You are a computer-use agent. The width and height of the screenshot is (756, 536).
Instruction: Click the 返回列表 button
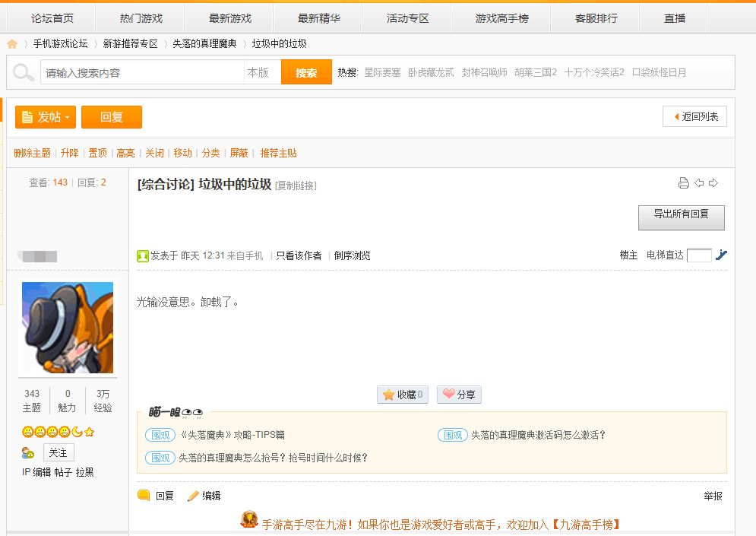tap(694, 116)
